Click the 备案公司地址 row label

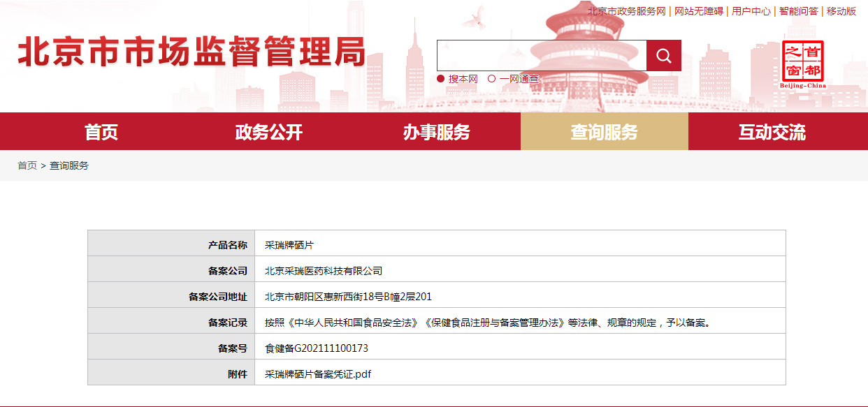[218, 297]
